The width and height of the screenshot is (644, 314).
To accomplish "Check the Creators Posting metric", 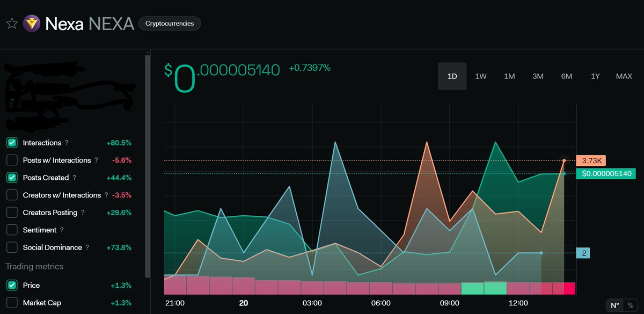I will pos(12,213).
